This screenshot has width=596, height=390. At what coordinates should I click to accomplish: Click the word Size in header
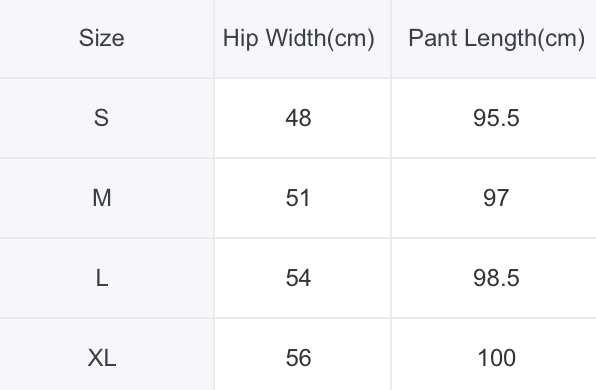tap(101, 38)
